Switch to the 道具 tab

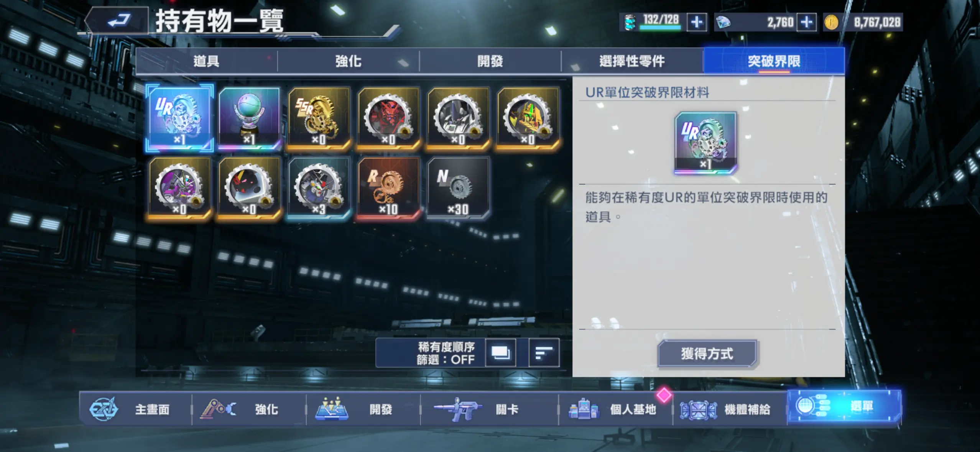click(206, 61)
